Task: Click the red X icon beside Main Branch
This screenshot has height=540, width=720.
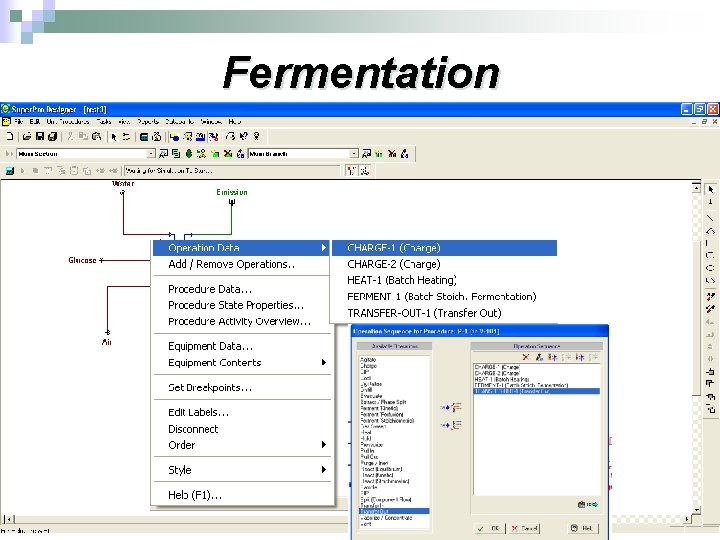Action: coord(392,154)
